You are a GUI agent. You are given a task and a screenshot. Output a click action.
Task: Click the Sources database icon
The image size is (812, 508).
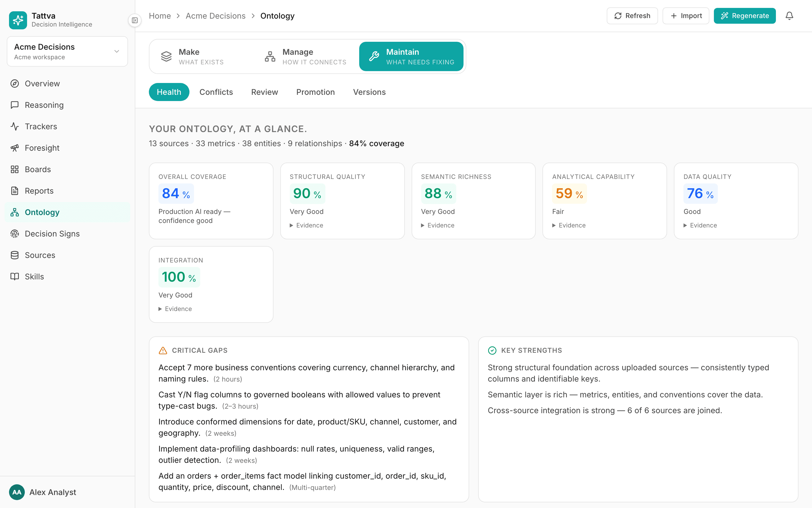15,255
